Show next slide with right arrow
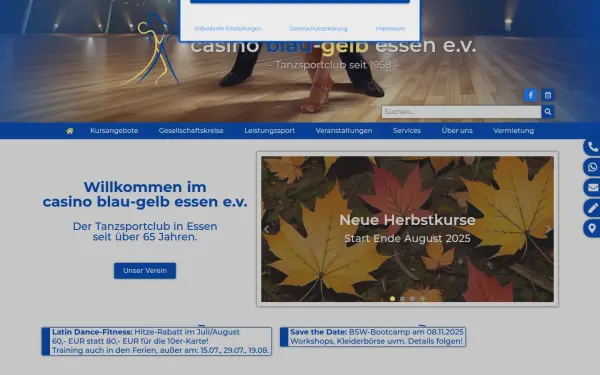 click(x=548, y=229)
